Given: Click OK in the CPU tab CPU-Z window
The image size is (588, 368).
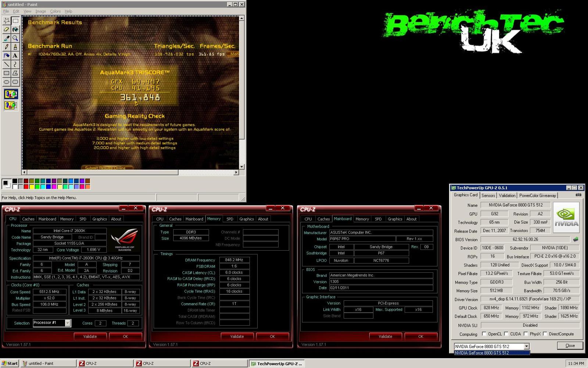Looking at the screenshot, I should (125, 336).
